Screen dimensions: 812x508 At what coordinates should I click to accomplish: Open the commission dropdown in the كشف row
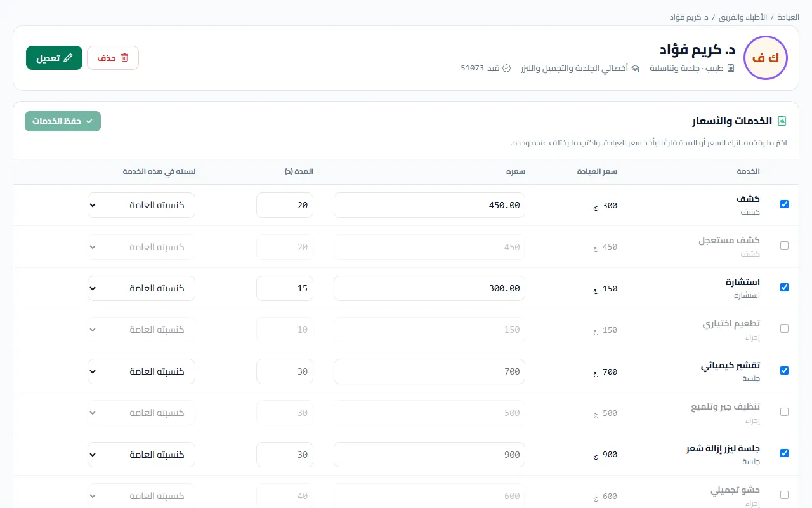coord(141,205)
